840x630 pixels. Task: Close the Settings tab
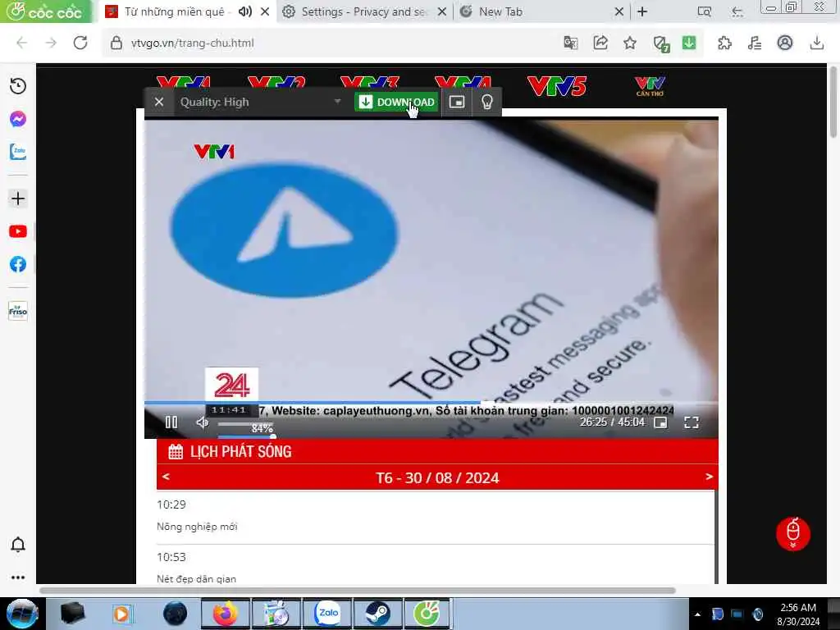[442, 11]
